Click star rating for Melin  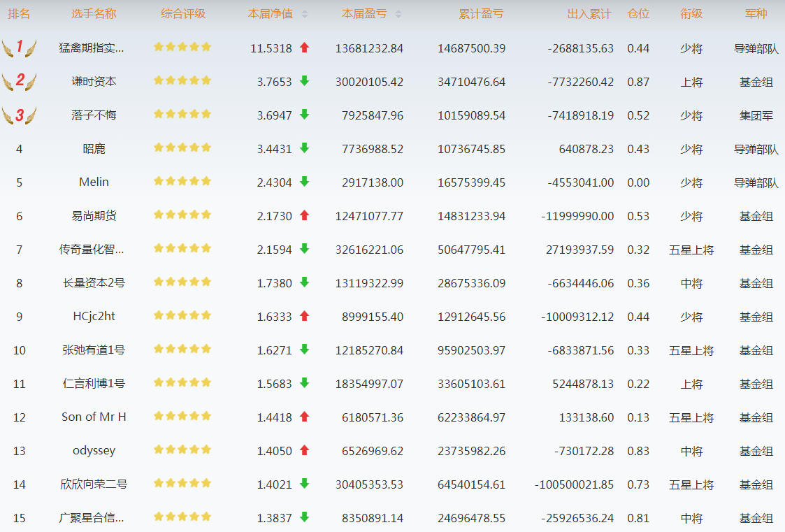[182, 181]
